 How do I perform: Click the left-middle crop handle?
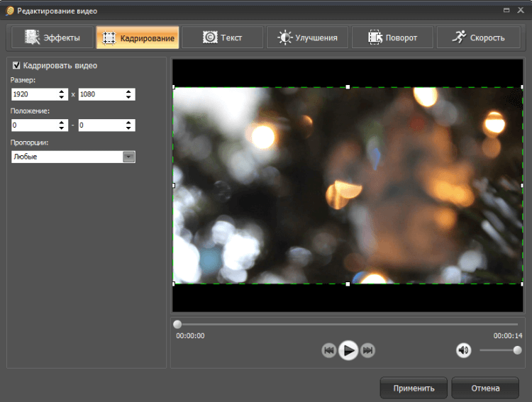174,186
